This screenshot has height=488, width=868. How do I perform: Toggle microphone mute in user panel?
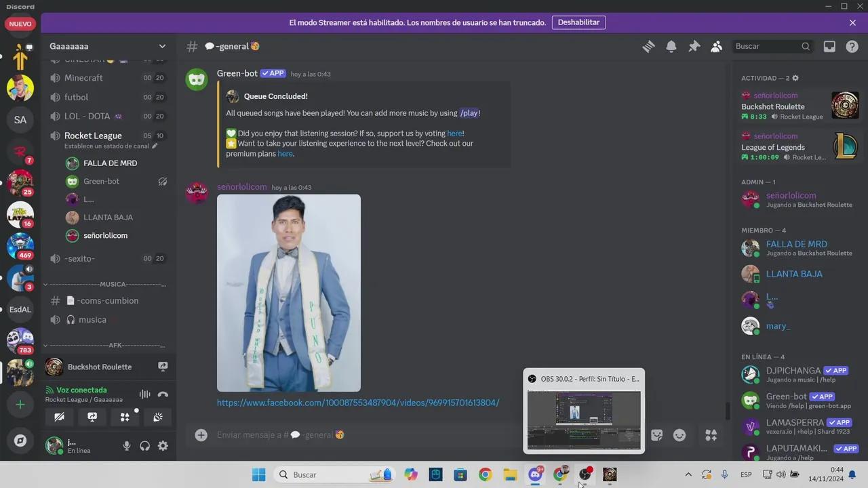[x=126, y=445]
